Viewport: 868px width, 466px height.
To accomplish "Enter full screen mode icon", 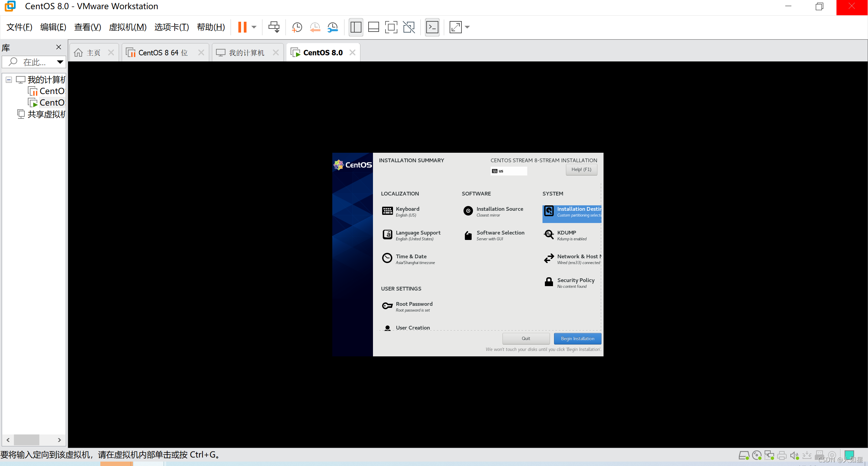I will point(391,27).
